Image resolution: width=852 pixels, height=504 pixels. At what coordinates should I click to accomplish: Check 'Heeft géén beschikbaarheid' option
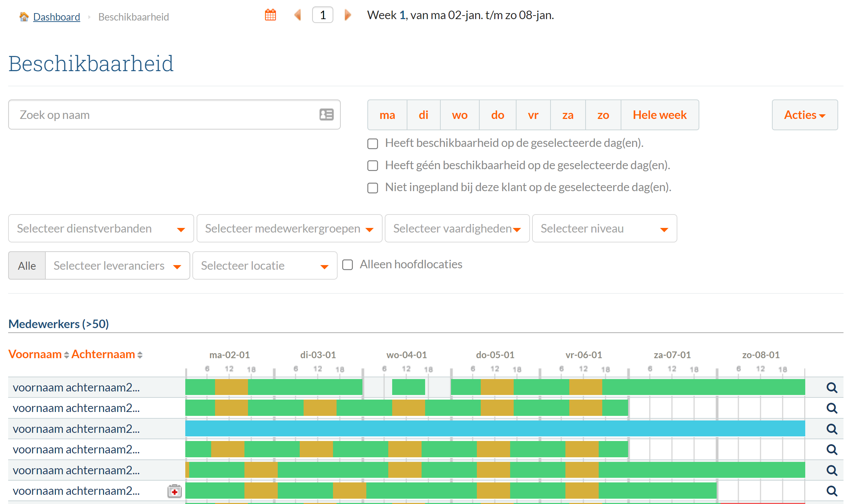(x=373, y=166)
